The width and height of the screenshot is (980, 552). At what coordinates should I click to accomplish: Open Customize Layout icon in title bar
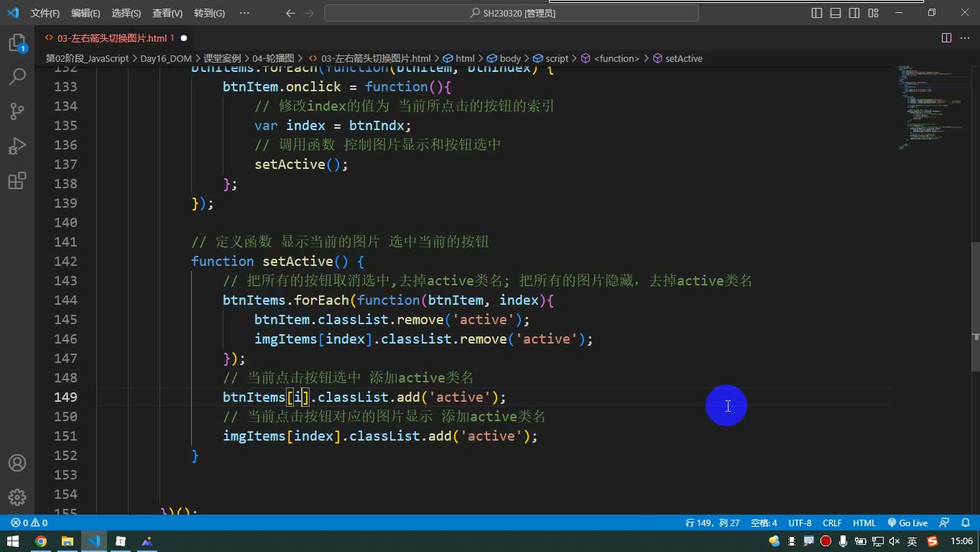click(873, 13)
